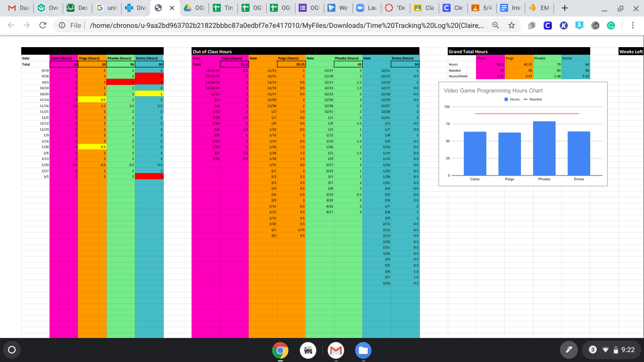Image resolution: width=644 pixels, height=362 pixels.
Task: Open the LastPass extension
Action: point(595,25)
